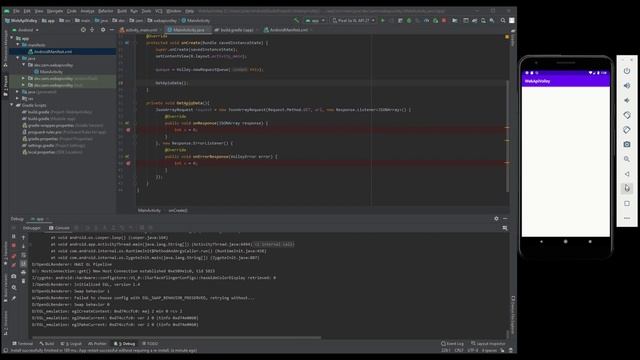Expand the java (generated) folder
The image size is (640, 360).
pos(18,92)
